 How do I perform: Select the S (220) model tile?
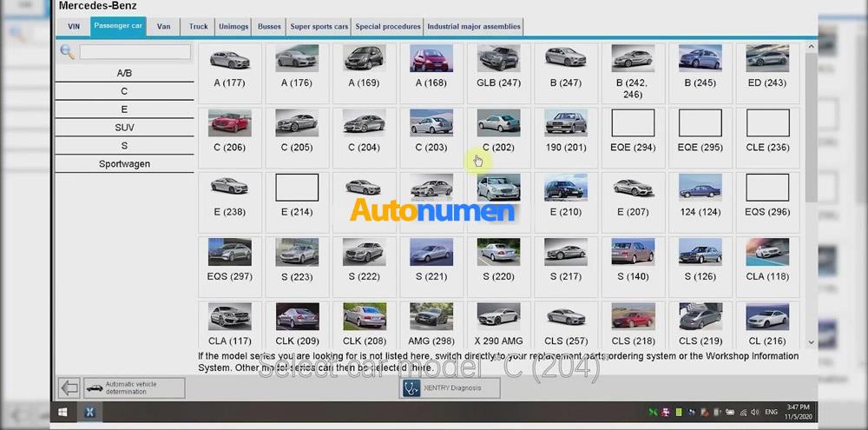click(x=498, y=267)
